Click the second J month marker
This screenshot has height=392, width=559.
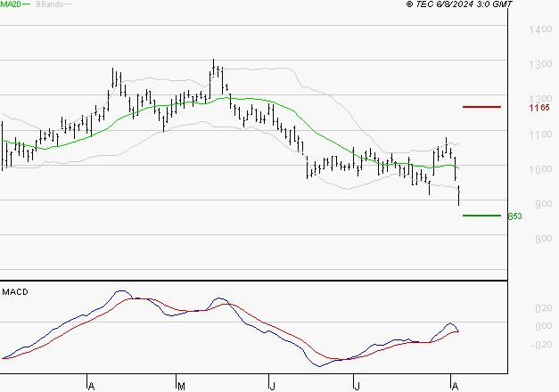click(357, 386)
